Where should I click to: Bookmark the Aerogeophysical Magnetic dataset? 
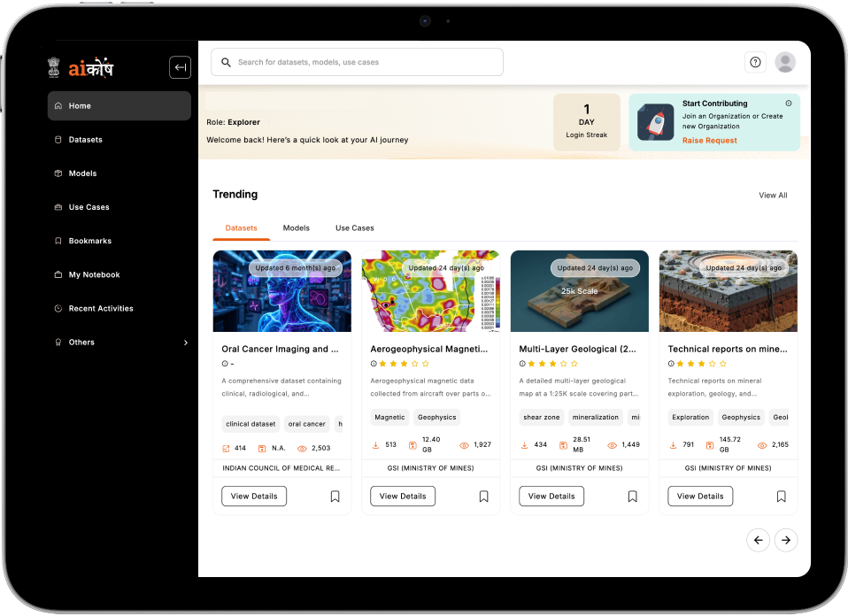pos(483,497)
